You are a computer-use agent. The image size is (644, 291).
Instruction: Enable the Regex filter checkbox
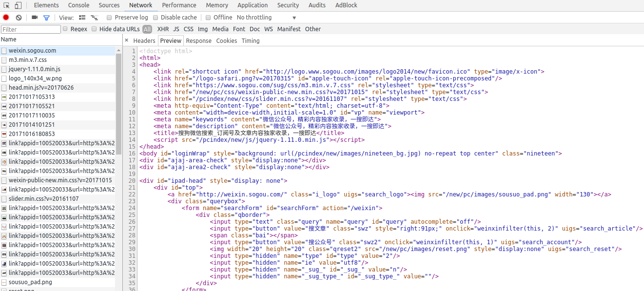pyautogui.click(x=65, y=29)
